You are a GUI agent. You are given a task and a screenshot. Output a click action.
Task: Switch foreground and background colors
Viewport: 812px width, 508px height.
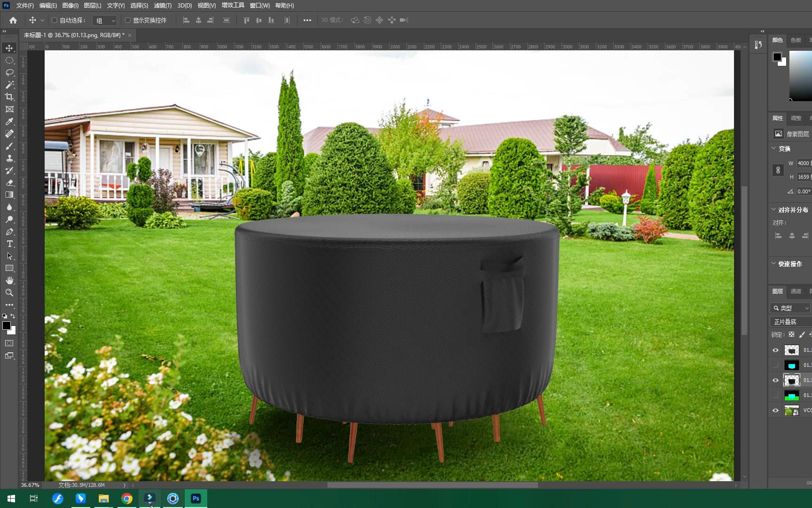click(13, 316)
